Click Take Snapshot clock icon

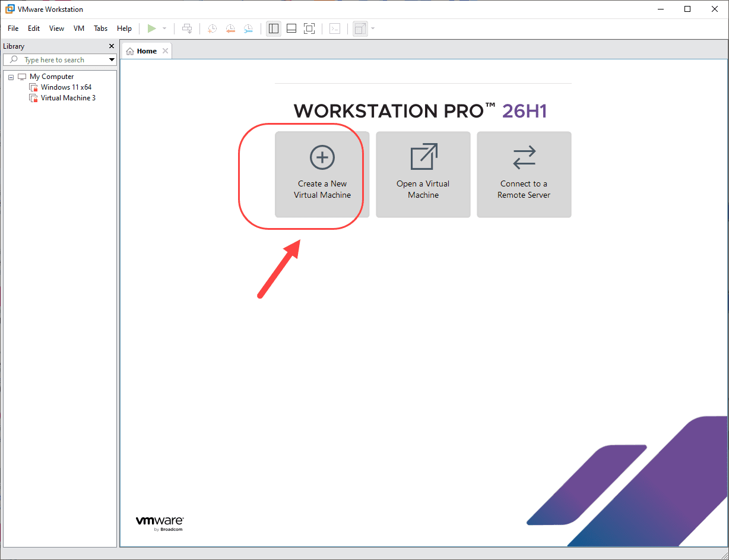tap(212, 29)
